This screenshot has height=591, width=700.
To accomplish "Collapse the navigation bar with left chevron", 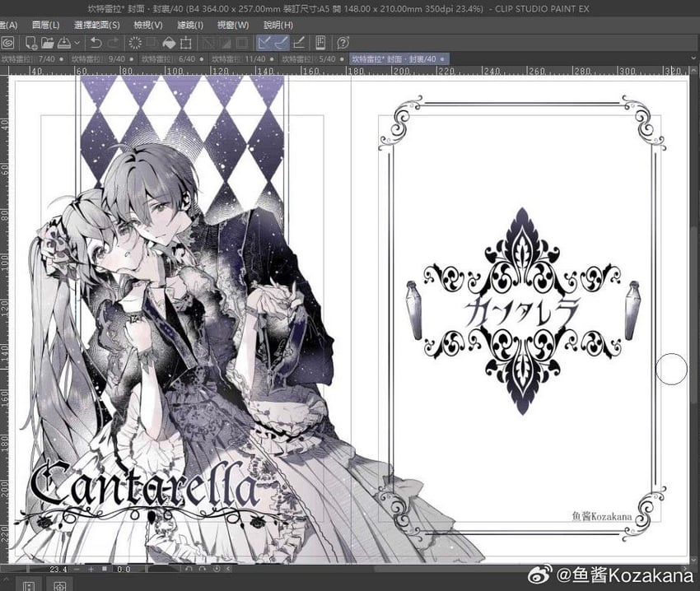I will coord(229,569).
